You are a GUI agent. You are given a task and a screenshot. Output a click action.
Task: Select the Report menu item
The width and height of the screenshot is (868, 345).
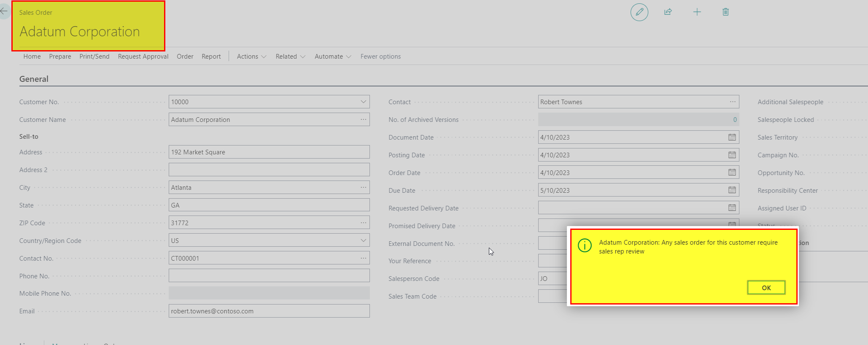click(x=211, y=57)
